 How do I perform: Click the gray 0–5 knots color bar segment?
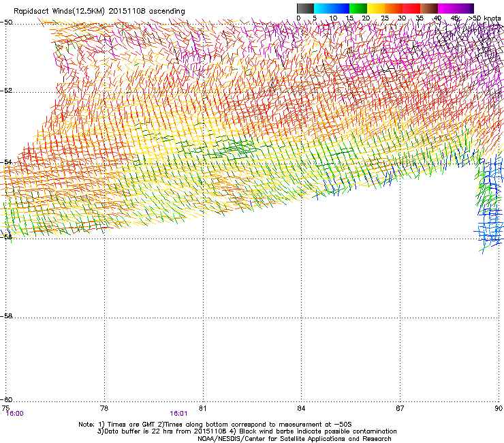tap(305, 8)
